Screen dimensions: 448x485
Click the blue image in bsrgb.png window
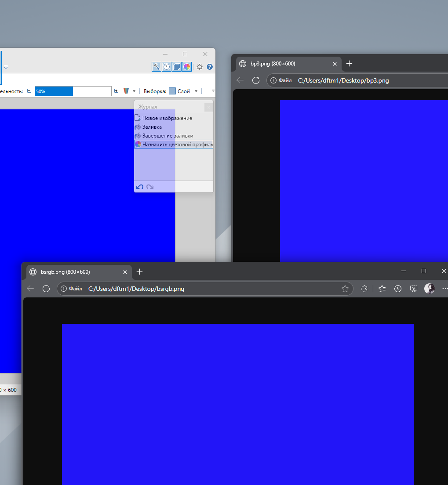(238, 404)
